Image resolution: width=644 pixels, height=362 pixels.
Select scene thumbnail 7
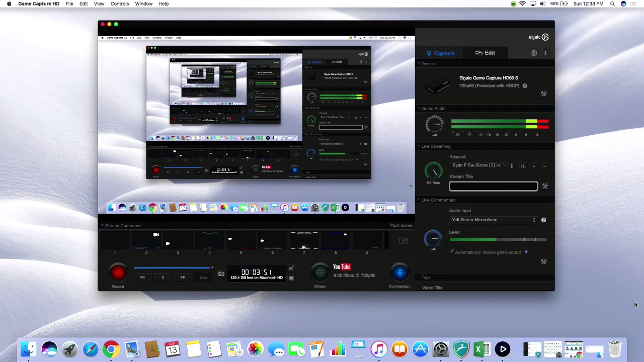[304, 240]
